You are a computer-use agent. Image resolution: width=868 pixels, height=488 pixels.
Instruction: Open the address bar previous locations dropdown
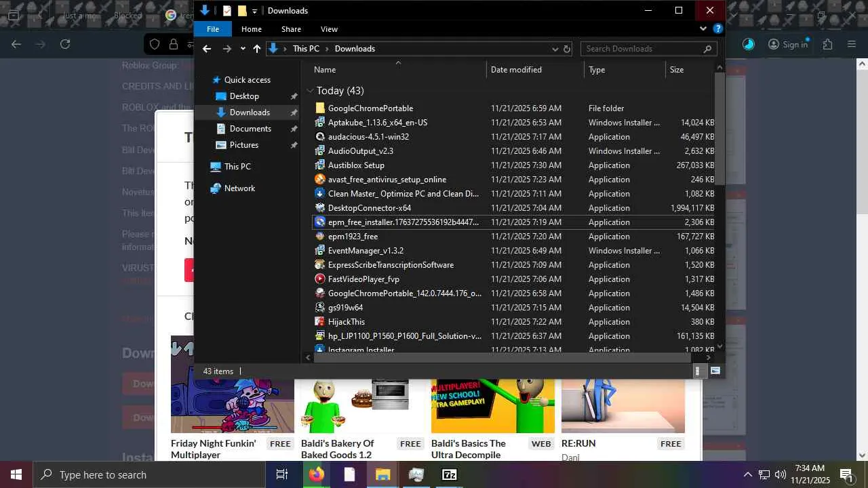[x=555, y=49]
